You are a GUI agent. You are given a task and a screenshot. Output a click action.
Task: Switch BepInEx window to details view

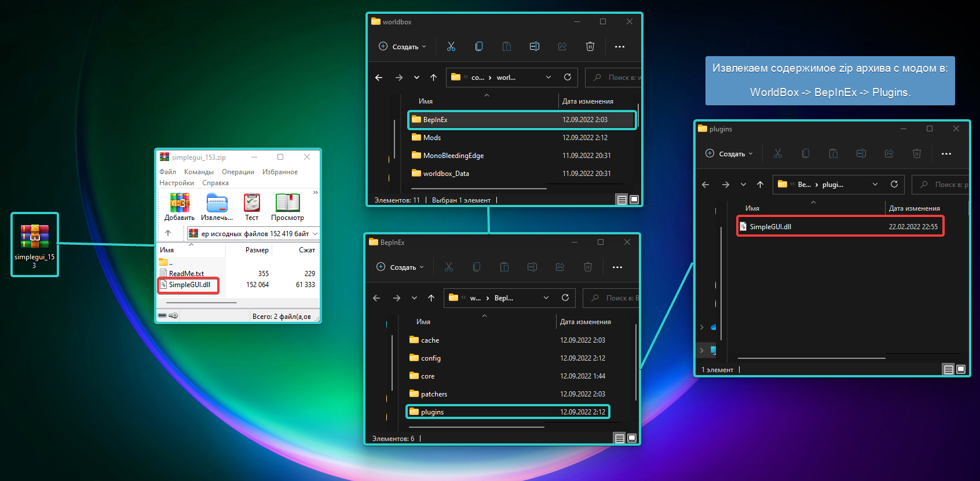click(x=619, y=438)
